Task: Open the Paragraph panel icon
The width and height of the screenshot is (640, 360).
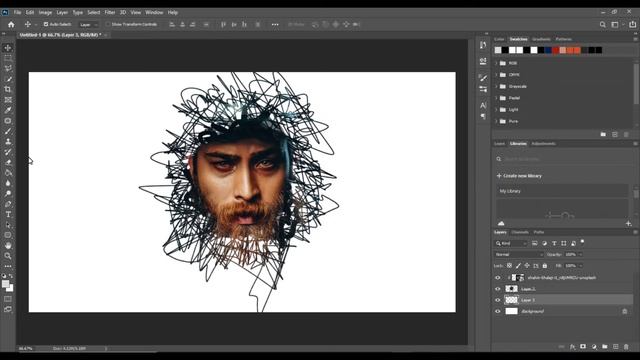Action: click(483, 116)
